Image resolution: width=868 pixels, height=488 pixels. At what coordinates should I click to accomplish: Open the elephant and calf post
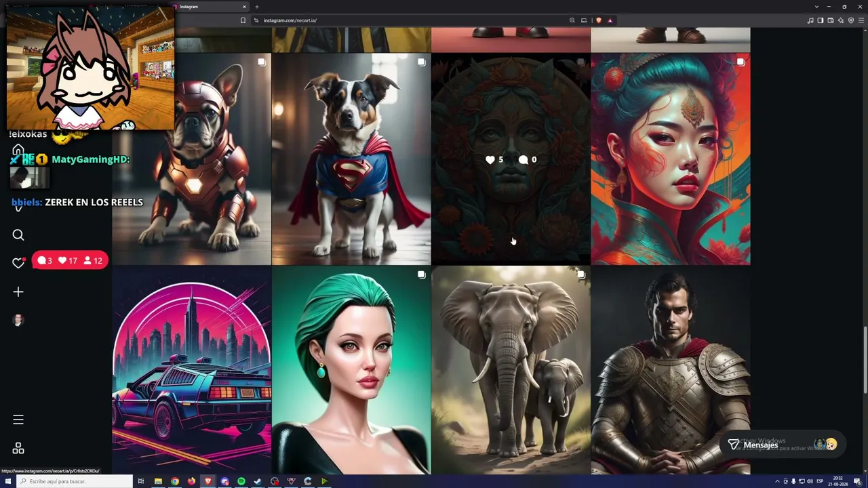click(x=511, y=370)
